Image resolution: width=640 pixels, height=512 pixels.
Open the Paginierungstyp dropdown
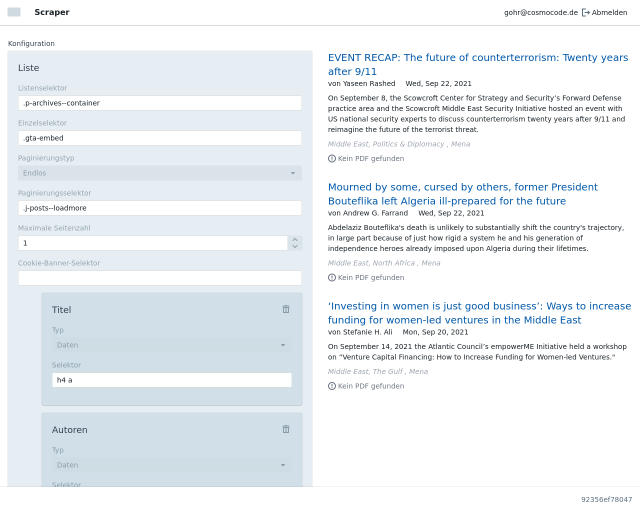(x=160, y=173)
